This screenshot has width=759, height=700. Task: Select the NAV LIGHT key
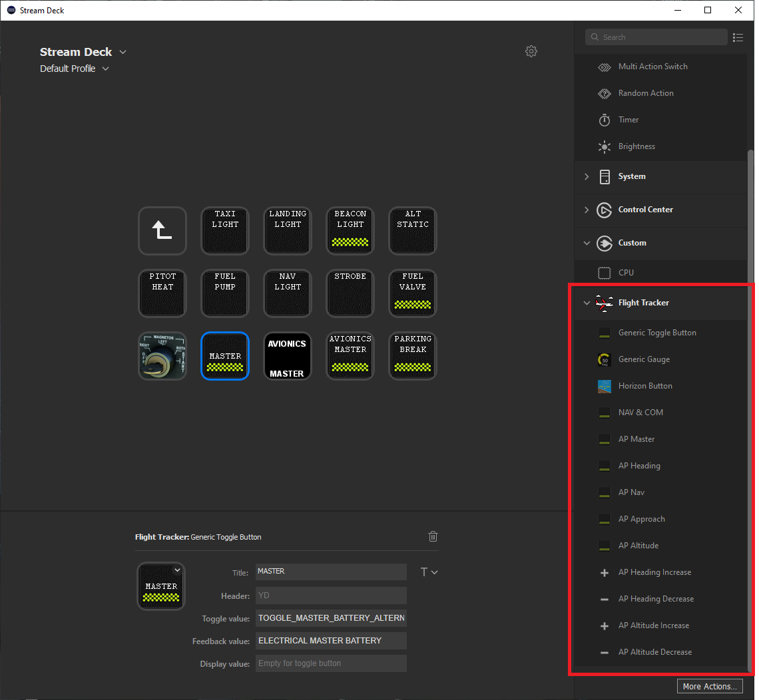(288, 293)
